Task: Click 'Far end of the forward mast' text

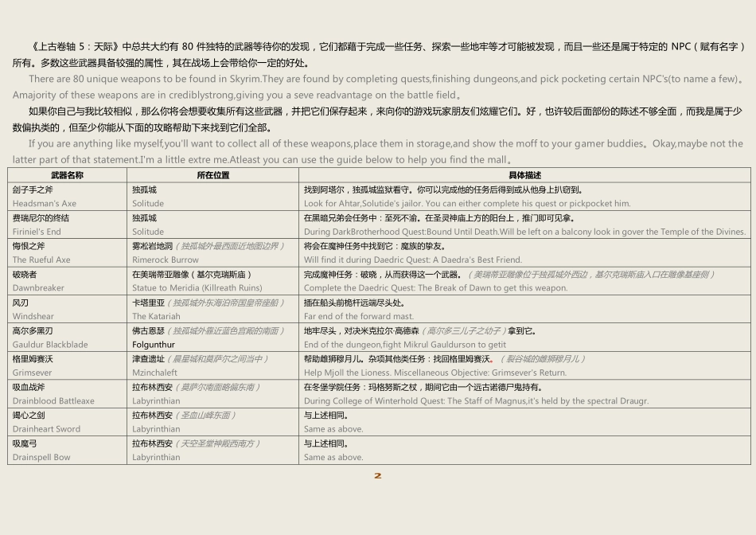Action: [x=359, y=317]
